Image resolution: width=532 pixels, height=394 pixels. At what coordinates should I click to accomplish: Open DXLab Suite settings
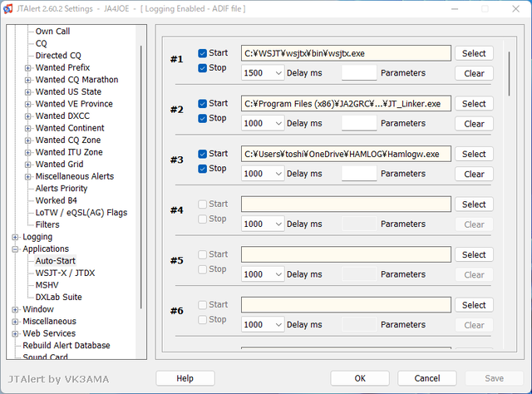tap(59, 297)
